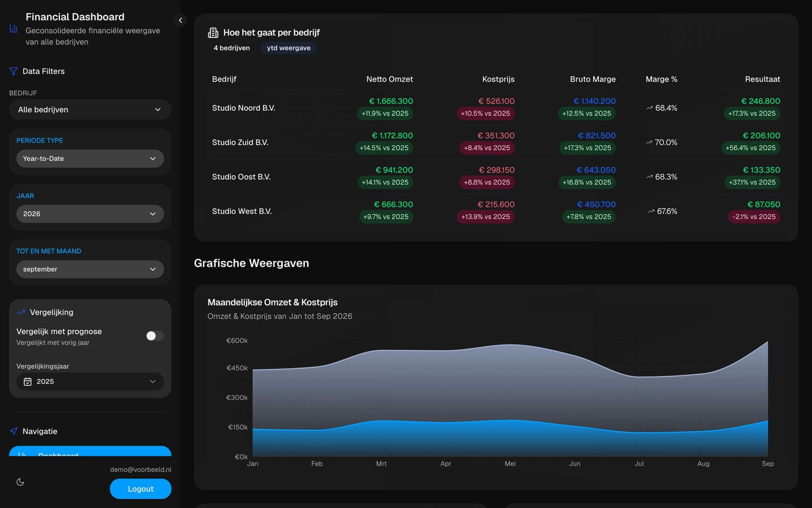Select the Studio Noord B.V. row name

coord(244,108)
